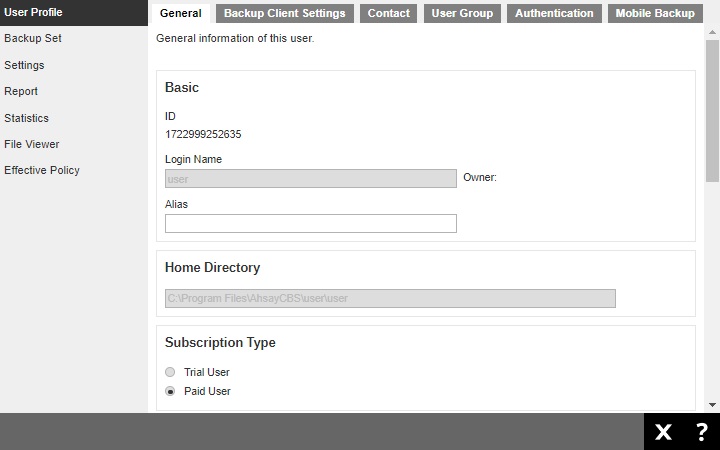Go to the User Group tab
Image resolution: width=720 pixels, height=450 pixels.
point(461,13)
